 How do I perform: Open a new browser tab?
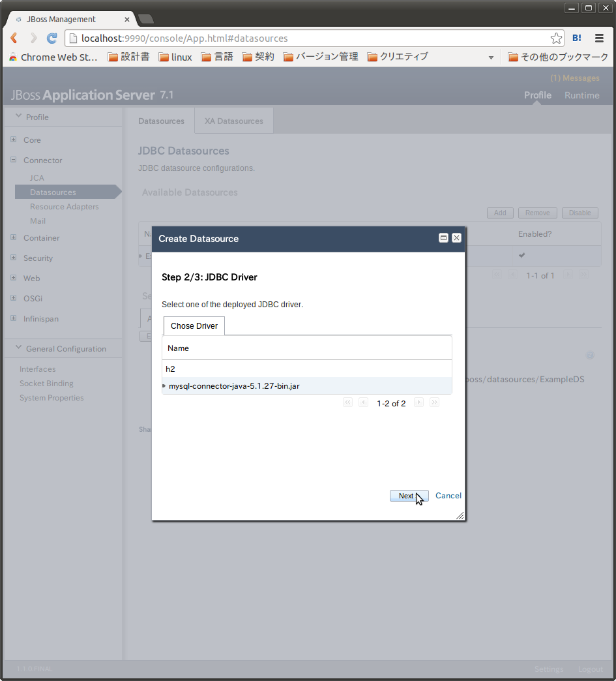click(146, 19)
